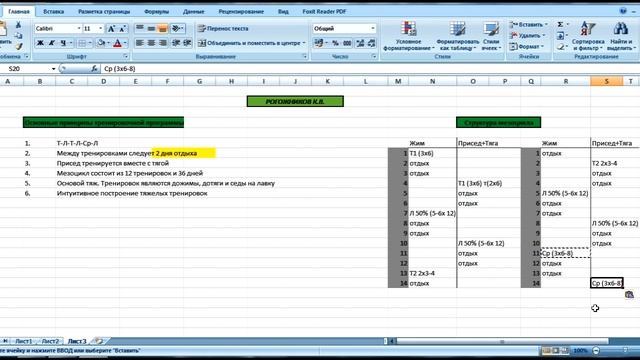
Task: Increase decimal places icon
Action: (x=360, y=43)
